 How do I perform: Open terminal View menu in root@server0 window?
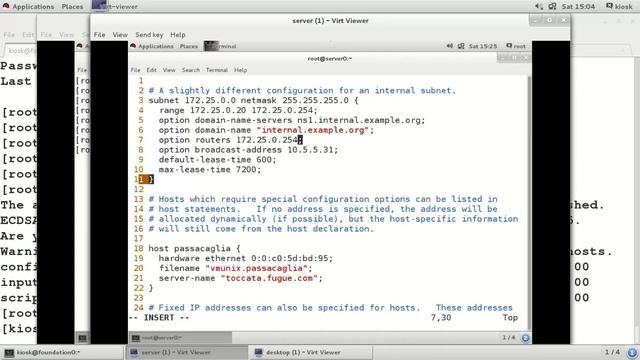pyautogui.click(x=169, y=70)
